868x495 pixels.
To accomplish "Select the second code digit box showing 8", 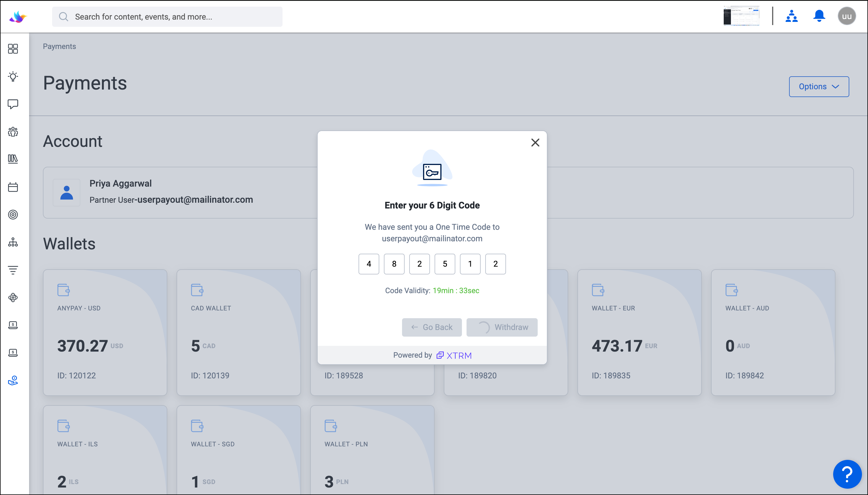I will [394, 264].
